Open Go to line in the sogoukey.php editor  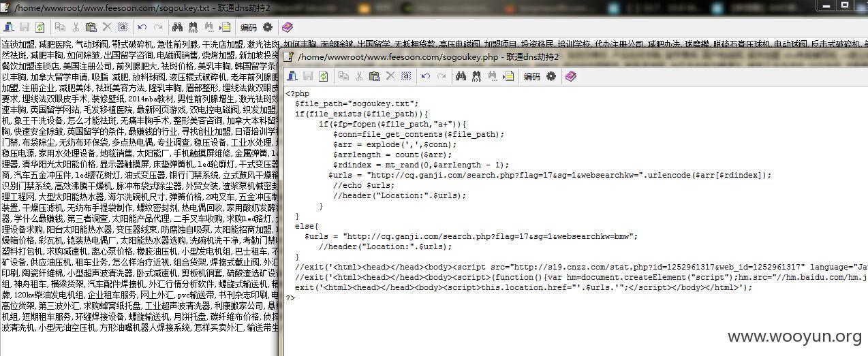tap(508, 76)
